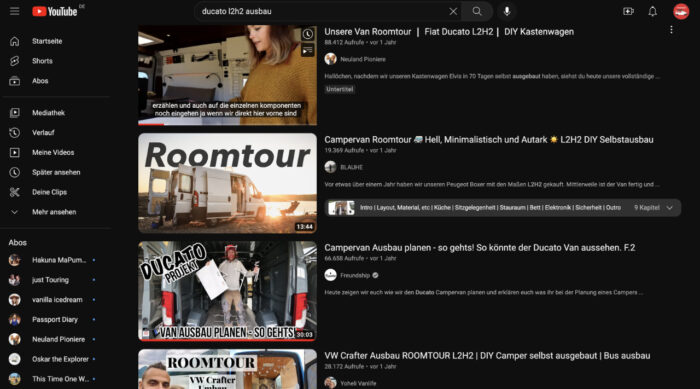
Task: Open Passport Diary subscription channel
Action: pos(54,319)
